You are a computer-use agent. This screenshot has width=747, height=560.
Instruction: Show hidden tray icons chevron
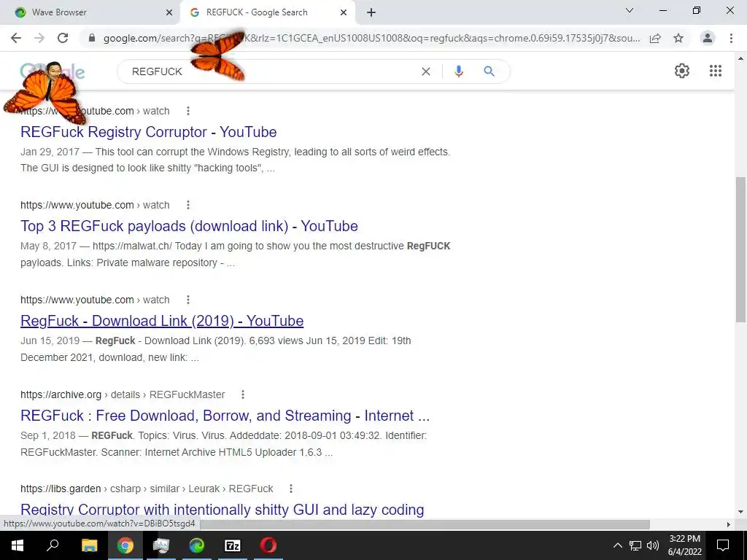pos(617,545)
